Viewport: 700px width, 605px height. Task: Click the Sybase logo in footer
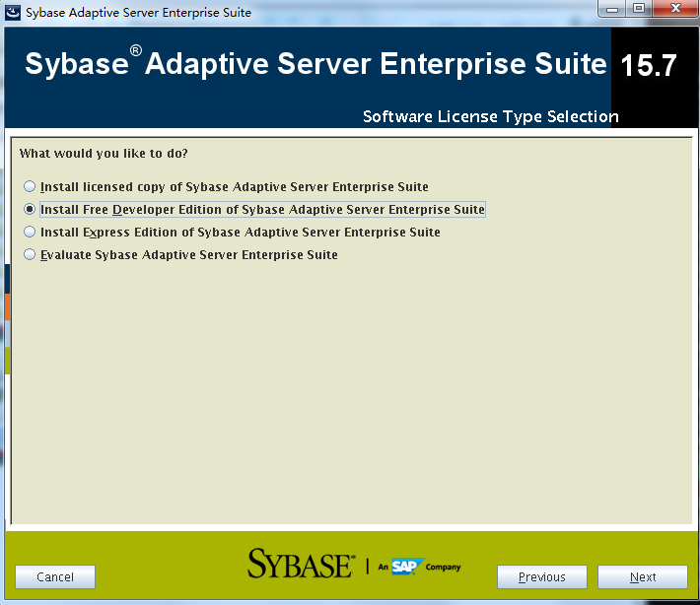[302, 564]
